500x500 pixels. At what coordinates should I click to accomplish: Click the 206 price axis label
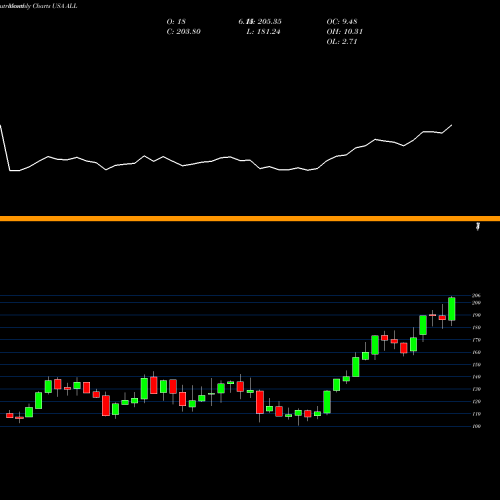coord(476,296)
